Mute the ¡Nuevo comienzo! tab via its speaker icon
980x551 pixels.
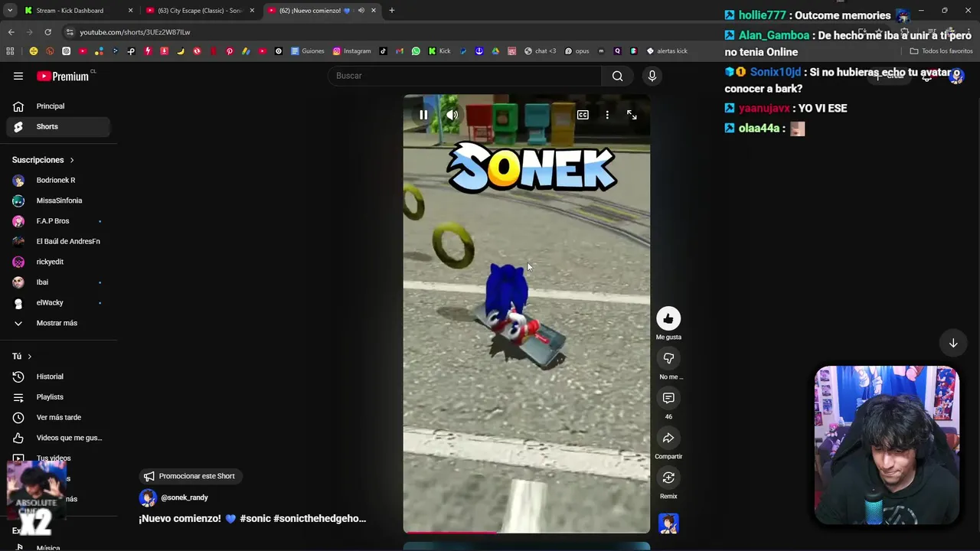(x=361, y=11)
